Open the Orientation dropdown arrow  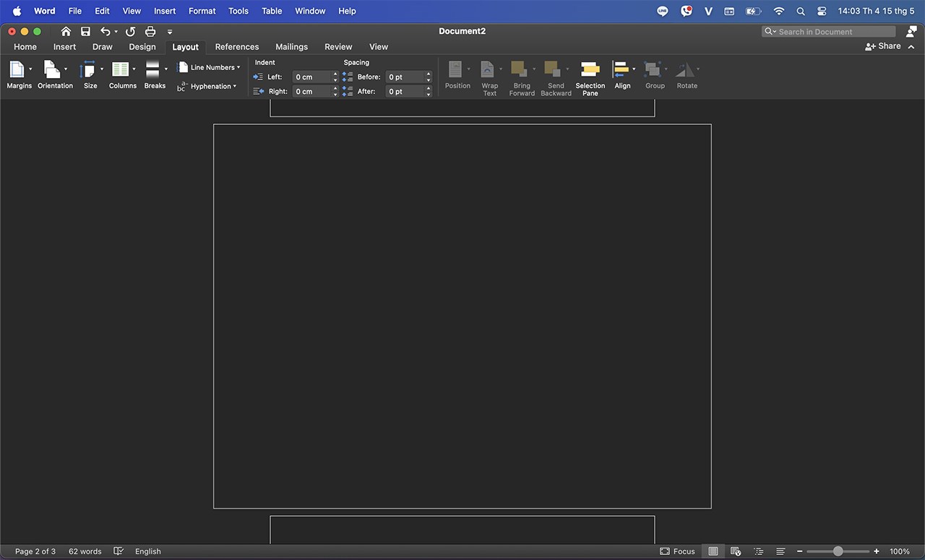click(x=66, y=69)
